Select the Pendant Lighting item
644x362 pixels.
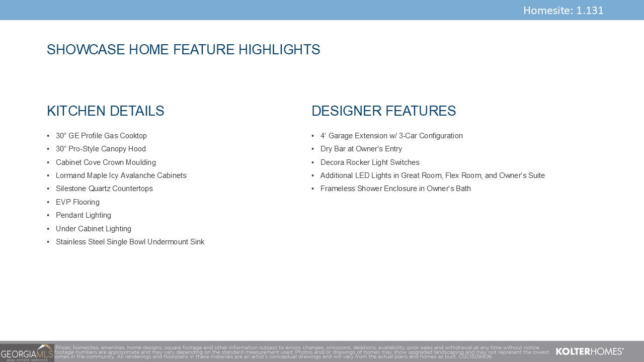[84, 215]
